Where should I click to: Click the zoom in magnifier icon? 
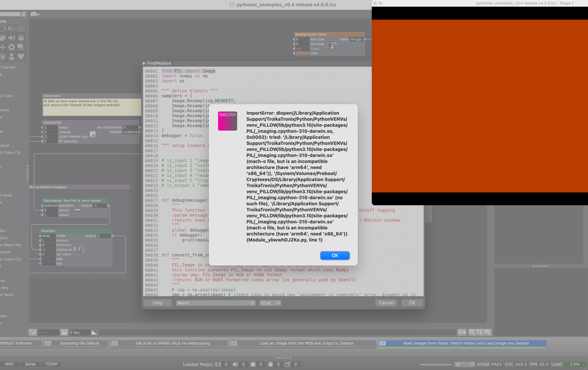point(488,333)
